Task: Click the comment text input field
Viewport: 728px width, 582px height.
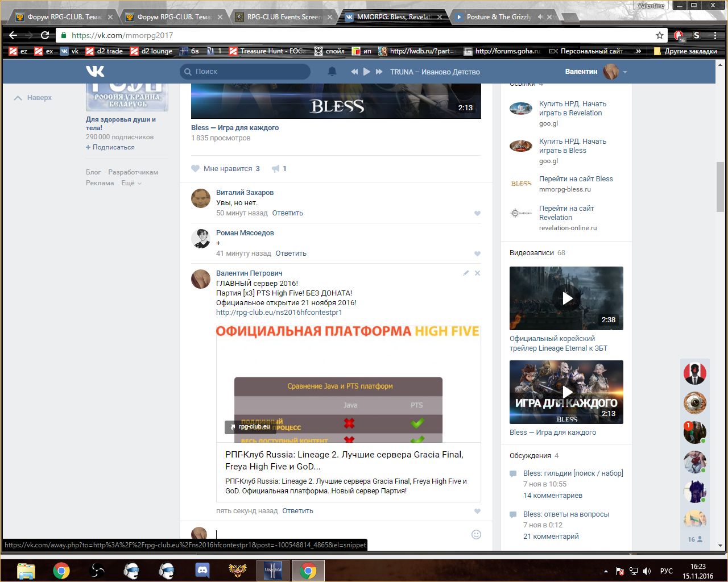Action: pyautogui.click(x=341, y=534)
